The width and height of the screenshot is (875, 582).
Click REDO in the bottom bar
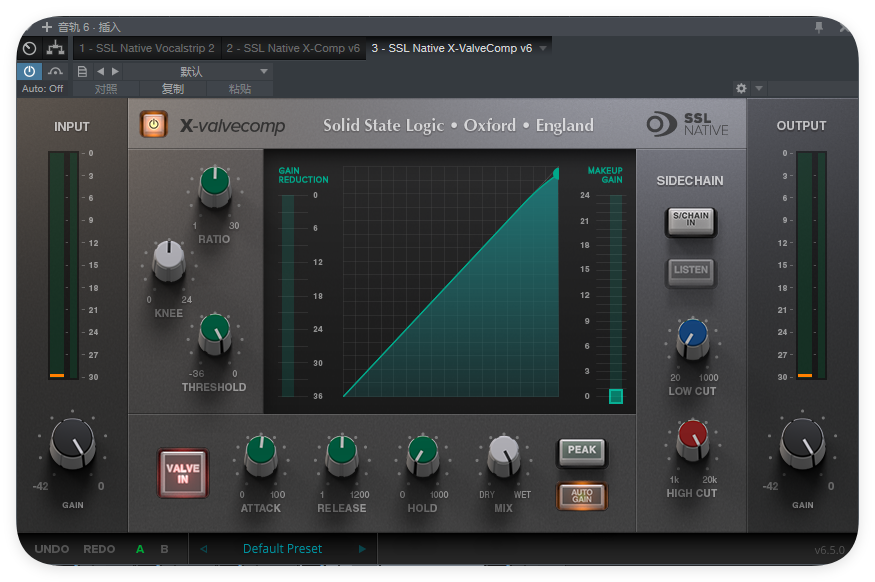[99, 549]
